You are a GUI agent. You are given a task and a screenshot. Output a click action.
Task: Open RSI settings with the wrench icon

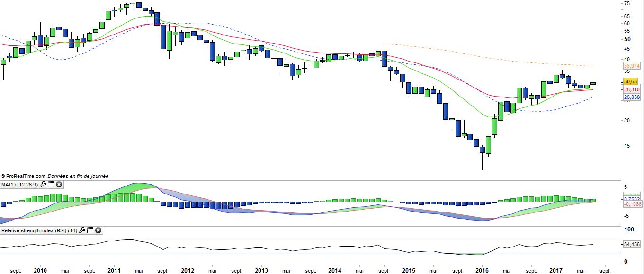pyautogui.click(x=82, y=231)
